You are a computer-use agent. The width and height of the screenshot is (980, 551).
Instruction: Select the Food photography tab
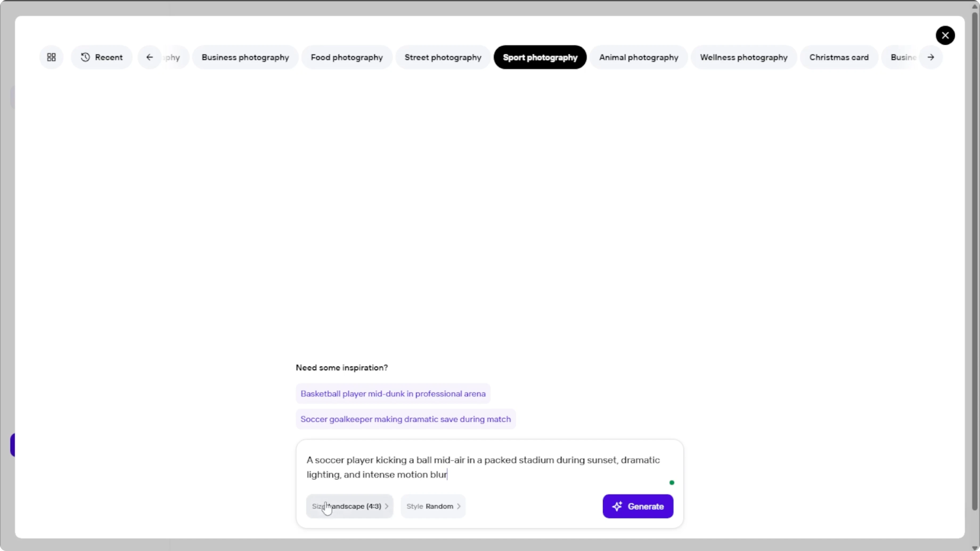tap(346, 57)
